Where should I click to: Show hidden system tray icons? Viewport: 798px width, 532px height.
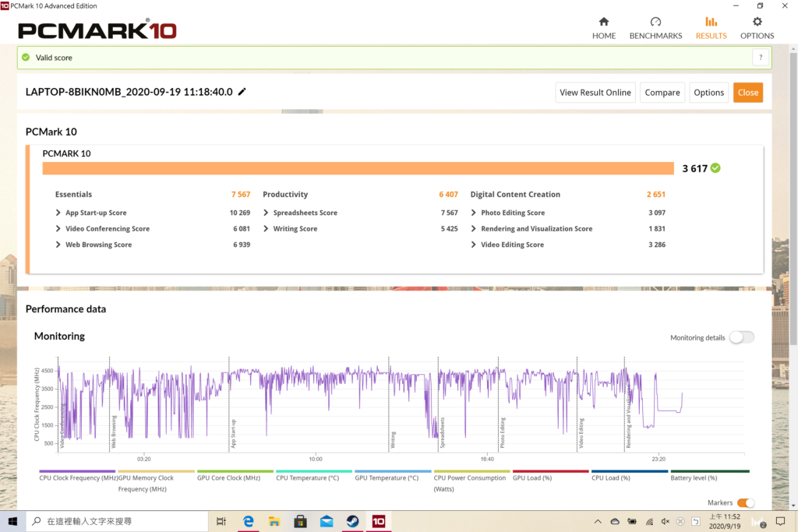(x=598, y=521)
